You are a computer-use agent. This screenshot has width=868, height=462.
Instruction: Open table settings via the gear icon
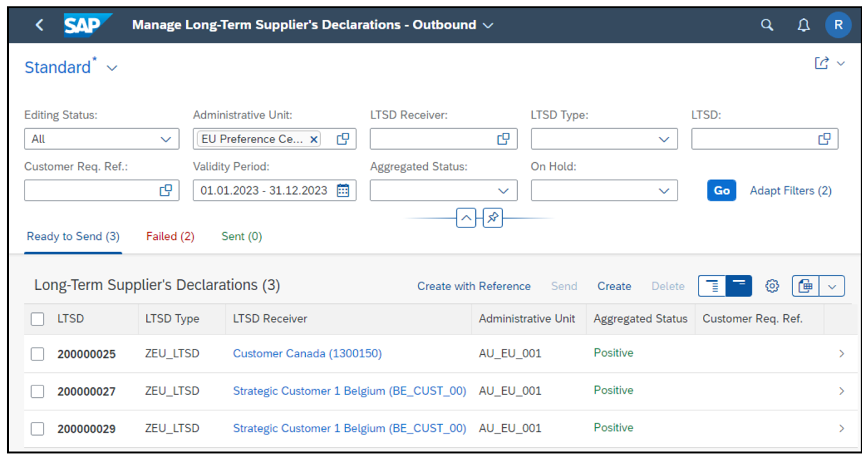tap(772, 286)
